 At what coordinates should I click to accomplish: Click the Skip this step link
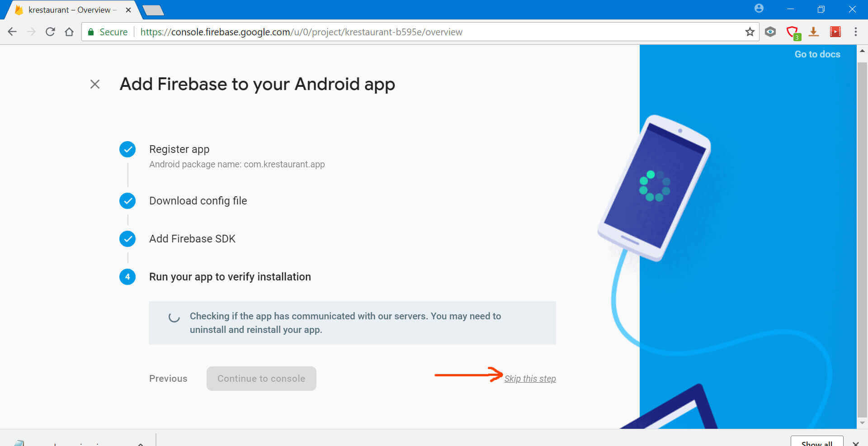pos(530,379)
